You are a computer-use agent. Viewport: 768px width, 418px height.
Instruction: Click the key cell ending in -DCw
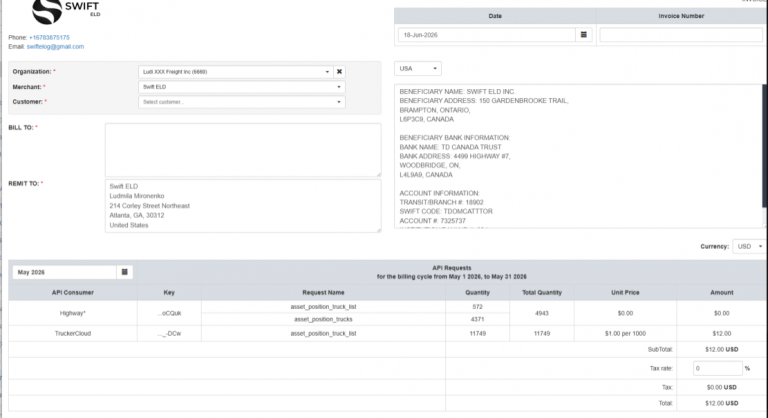(169, 333)
